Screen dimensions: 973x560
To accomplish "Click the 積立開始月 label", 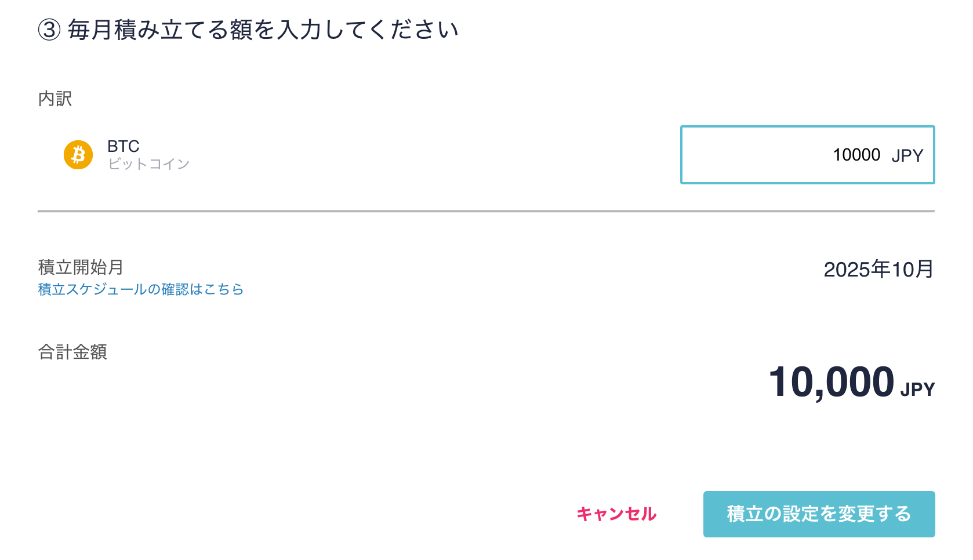I will (x=81, y=267).
